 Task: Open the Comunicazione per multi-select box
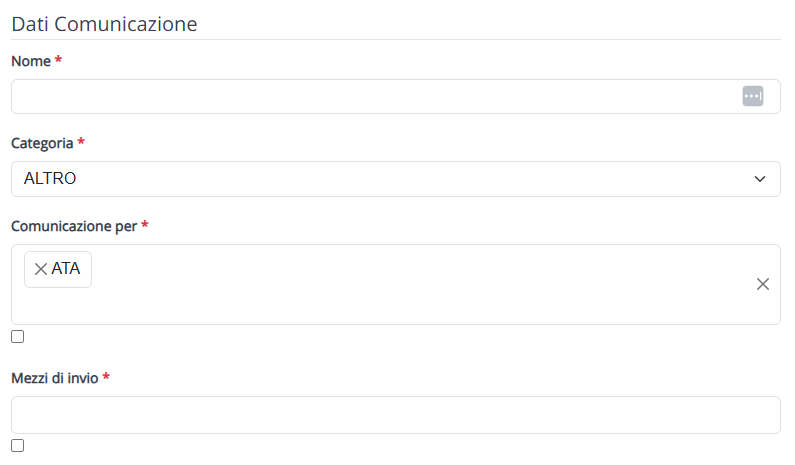[395, 284]
